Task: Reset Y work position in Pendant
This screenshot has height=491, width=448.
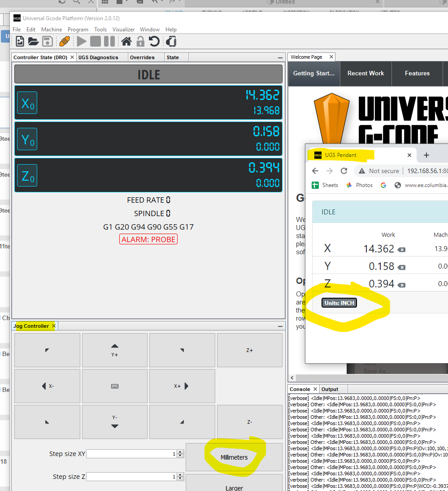Action: point(401,267)
